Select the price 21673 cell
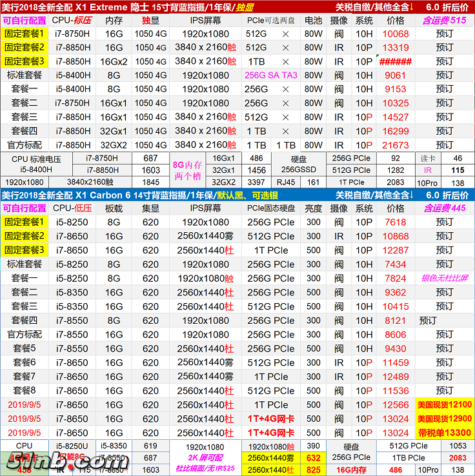This screenshot has height=476, width=475. (396, 145)
